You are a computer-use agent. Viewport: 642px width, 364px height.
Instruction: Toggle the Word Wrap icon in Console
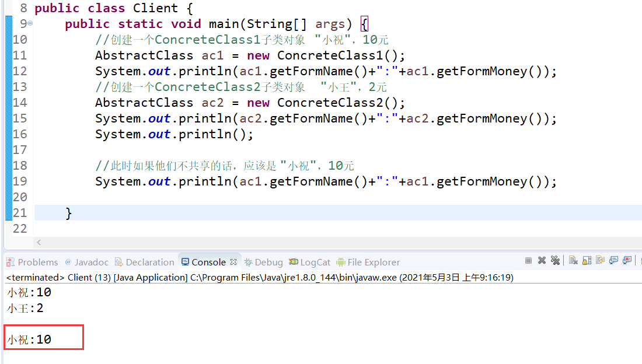(600, 260)
